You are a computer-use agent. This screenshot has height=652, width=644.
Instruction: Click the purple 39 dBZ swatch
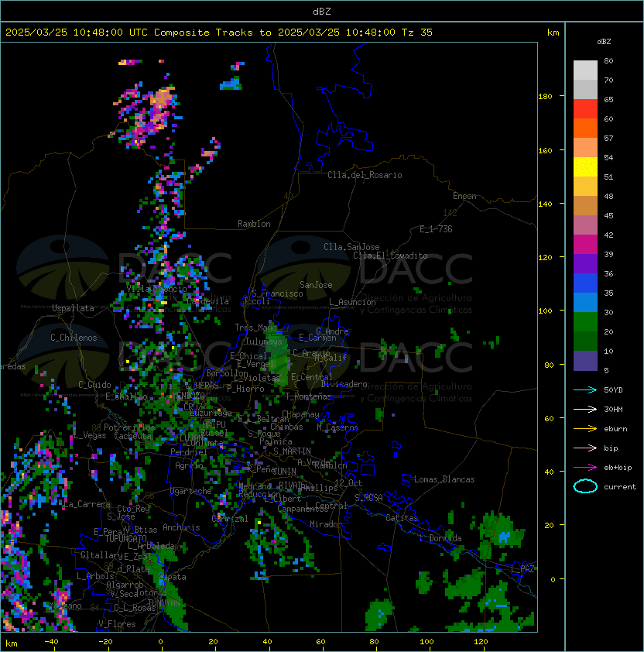(x=585, y=263)
